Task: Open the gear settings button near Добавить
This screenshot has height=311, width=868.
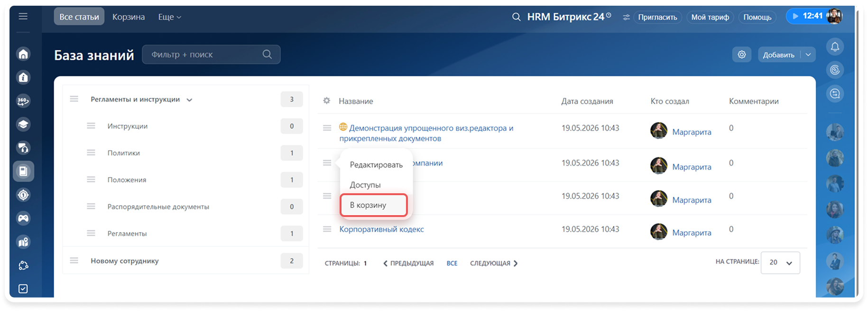Action: pyautogui.click(x=742, y=55)
